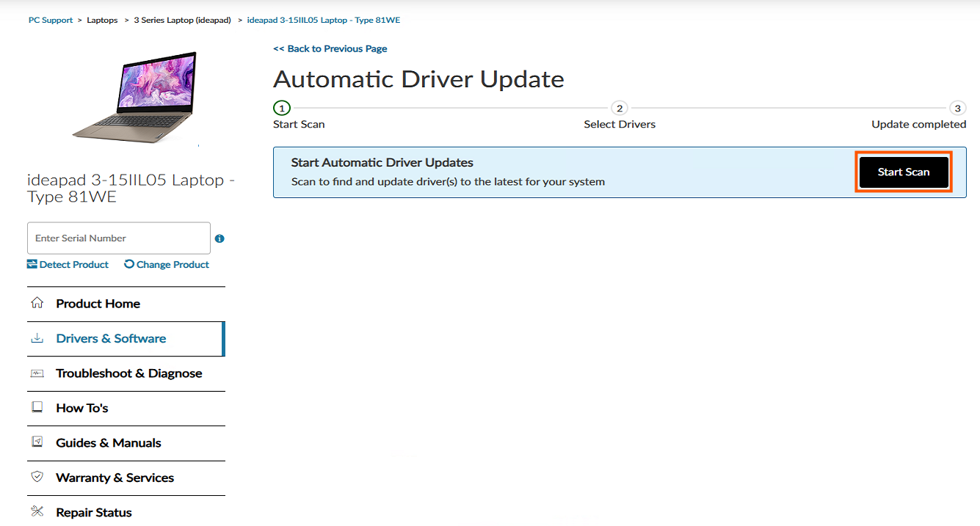
Task: Open Laptops breadcrumb
Action: click(102, 20)
